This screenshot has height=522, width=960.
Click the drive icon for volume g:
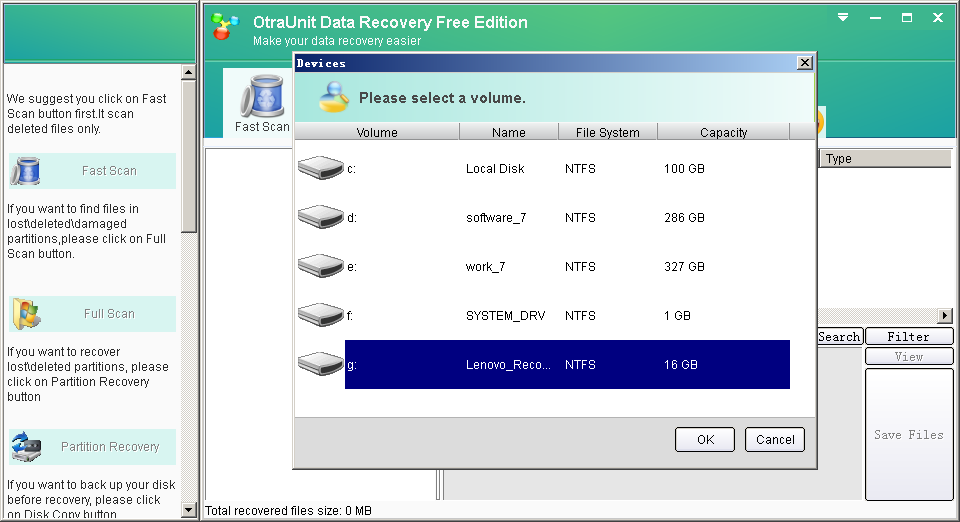coord(321,364)
